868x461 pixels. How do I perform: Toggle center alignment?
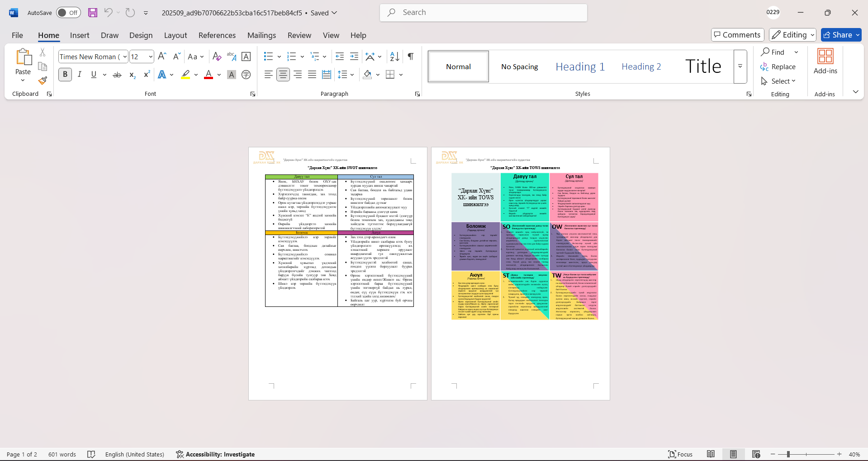[283, 75]
